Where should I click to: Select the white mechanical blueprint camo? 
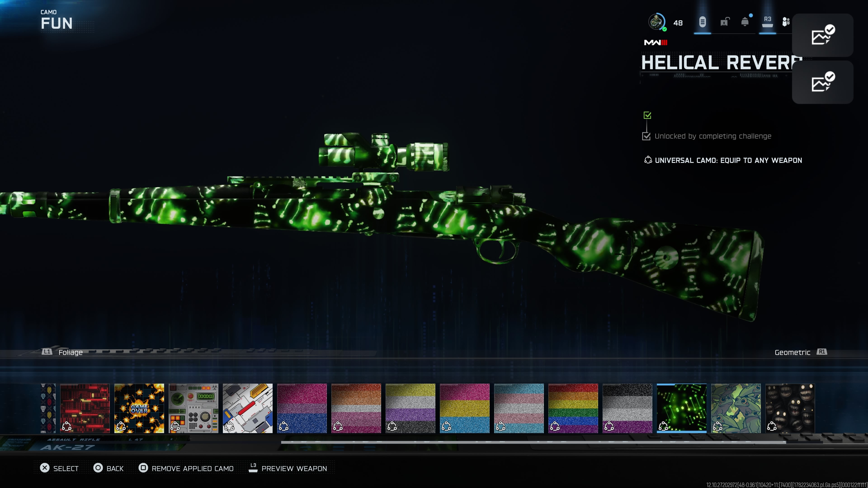click(x=248, y=408)
